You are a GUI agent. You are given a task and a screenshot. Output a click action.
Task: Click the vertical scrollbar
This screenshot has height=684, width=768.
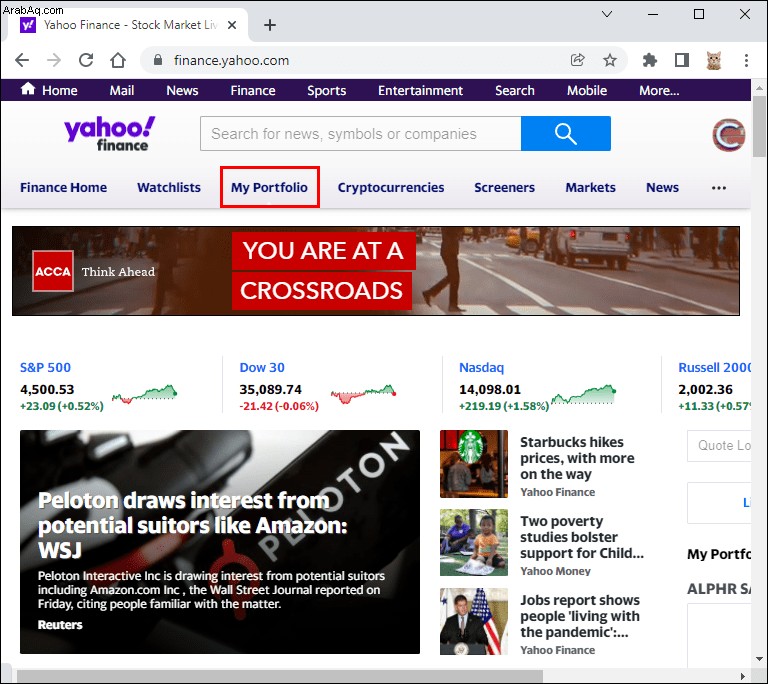[759, 126]
